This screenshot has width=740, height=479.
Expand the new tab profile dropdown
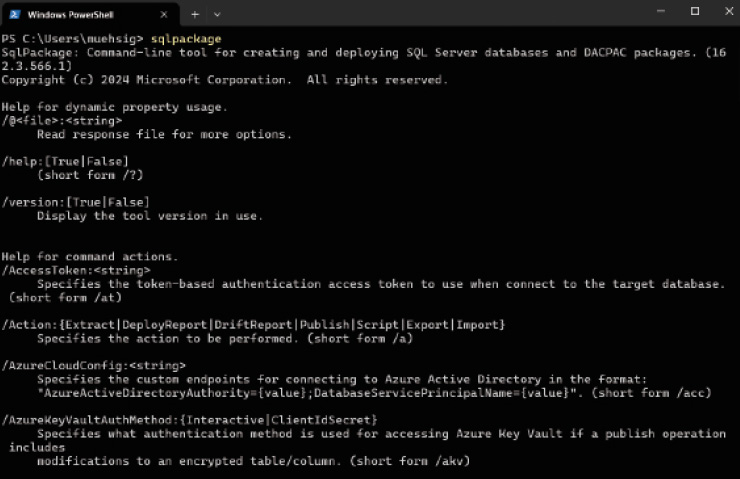tap(217, 15)
